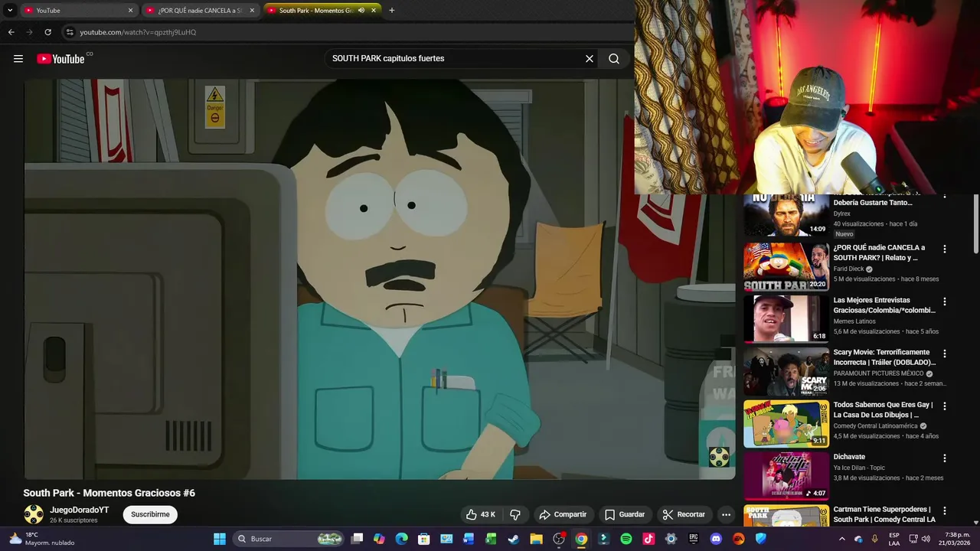Open the tab search dropdown arrow

[x=10, y=10]
